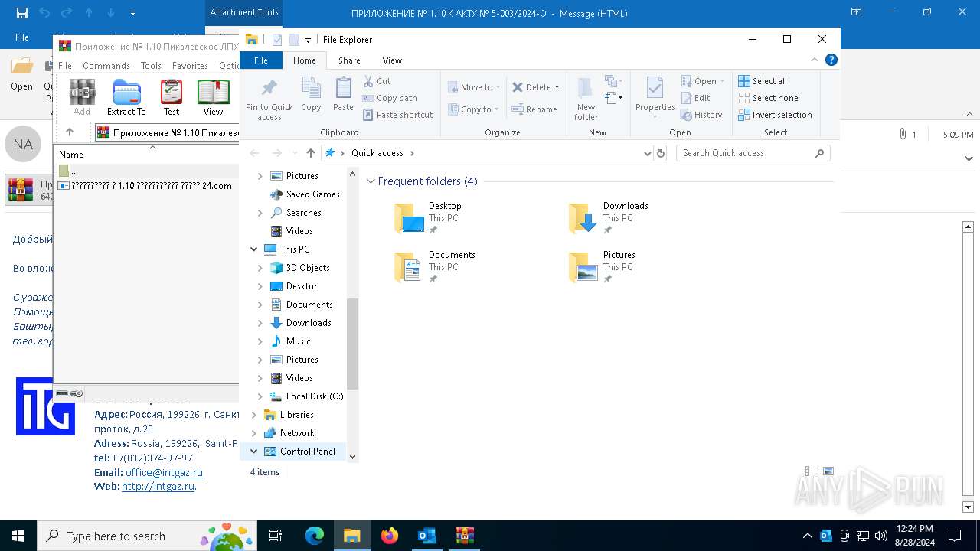The image size is (980, 551).
Task: Open the Documents frequent folder
Action: 434,267
